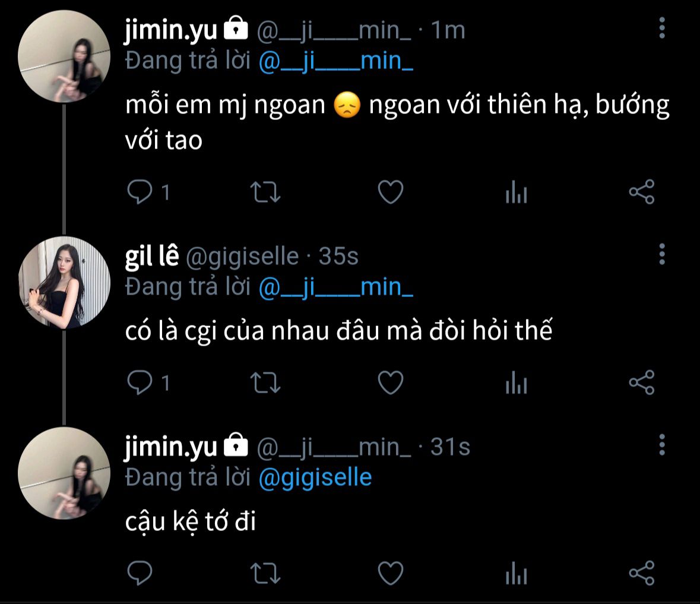View analytics of the first tweet
This screenshot has width=700, height=604.
click(516, 192)
